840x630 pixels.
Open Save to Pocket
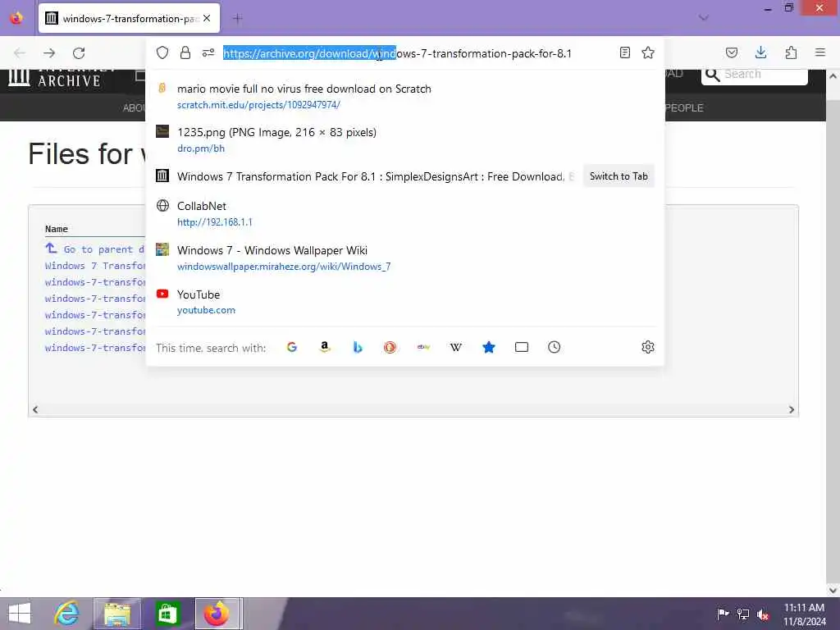click(x=732, y=52)
